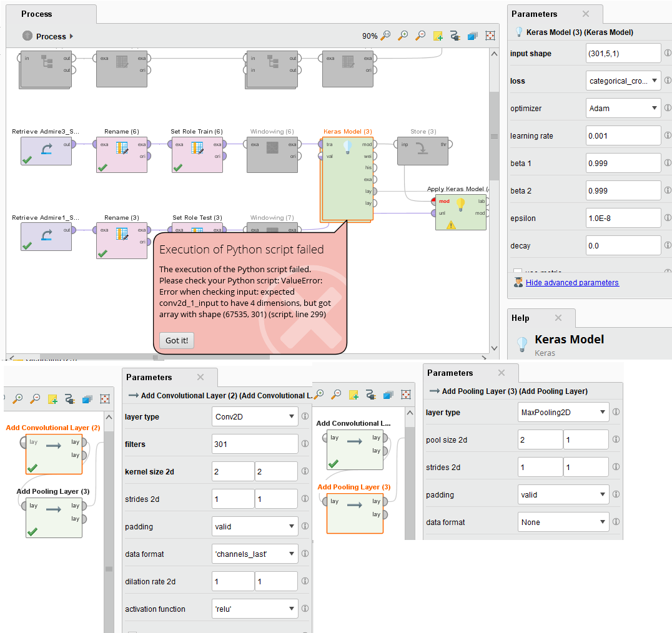Screen dimensions: 672x633
Task: Click the first kernel size 2d field
Action: click(233, 471)
